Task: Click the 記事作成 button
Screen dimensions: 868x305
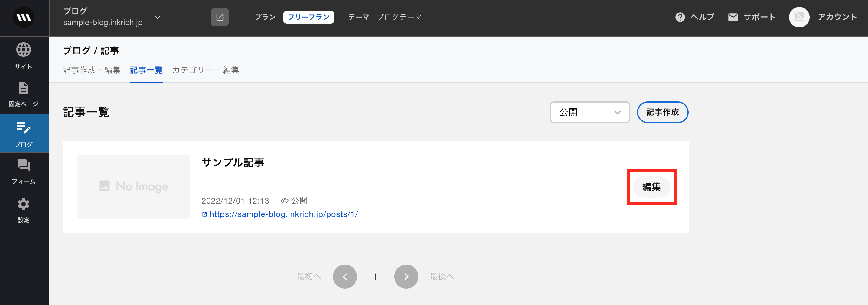Action: [662, 112]
